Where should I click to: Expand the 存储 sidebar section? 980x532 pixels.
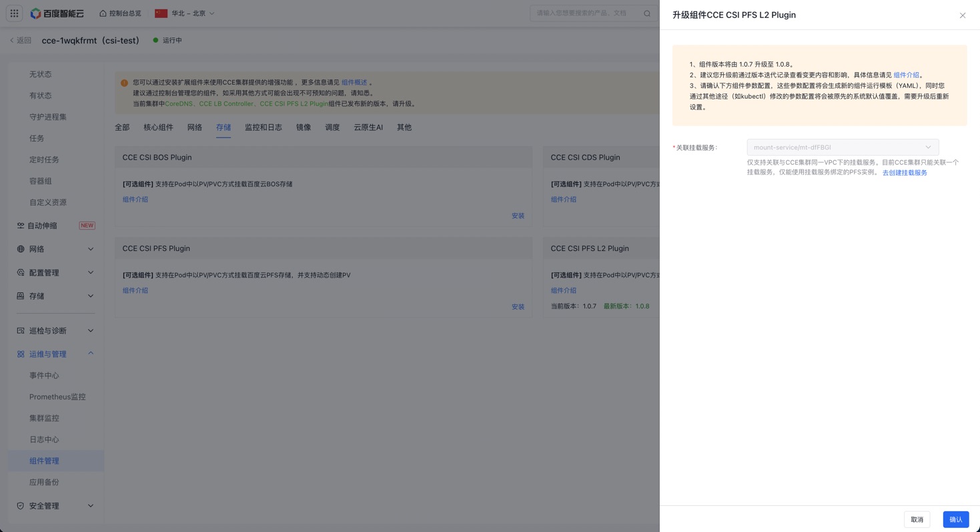click(x=91, y=296)
